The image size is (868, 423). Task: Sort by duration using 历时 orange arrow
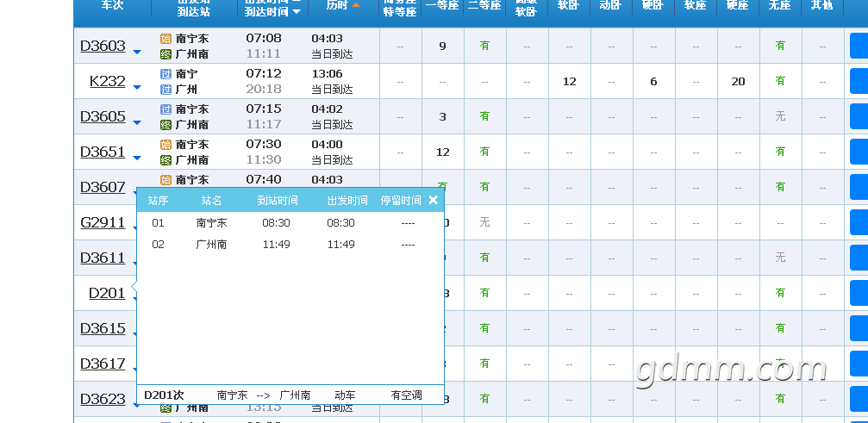[x=356, y=5]
